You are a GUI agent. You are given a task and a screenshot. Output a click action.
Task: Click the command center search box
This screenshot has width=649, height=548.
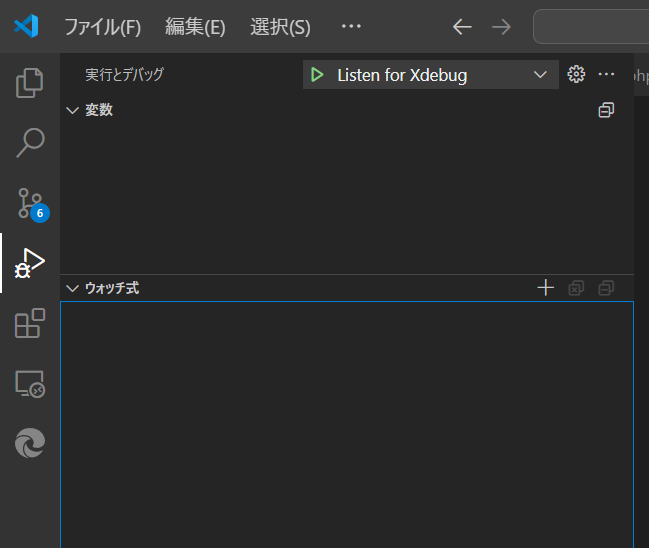click(x=591, y=27)
